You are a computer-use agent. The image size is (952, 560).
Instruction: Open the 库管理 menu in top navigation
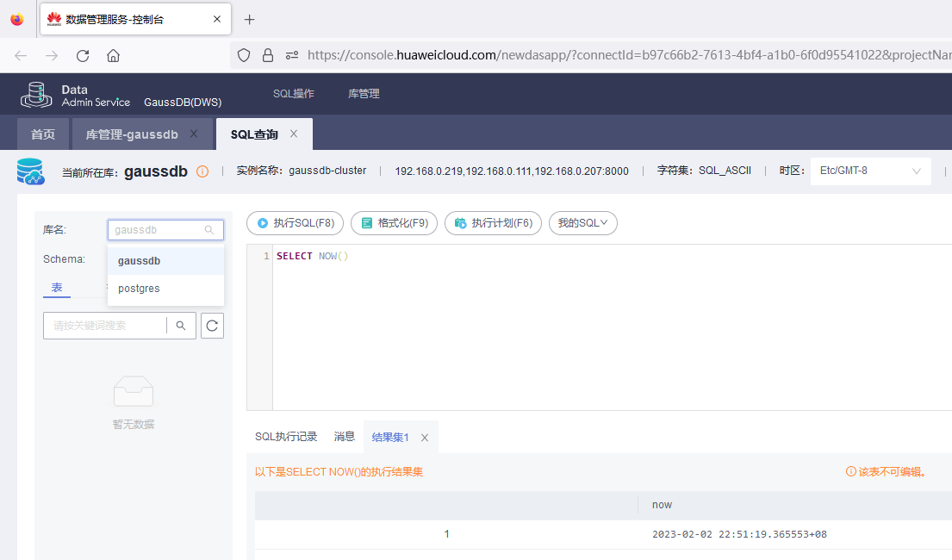point(363,93)
